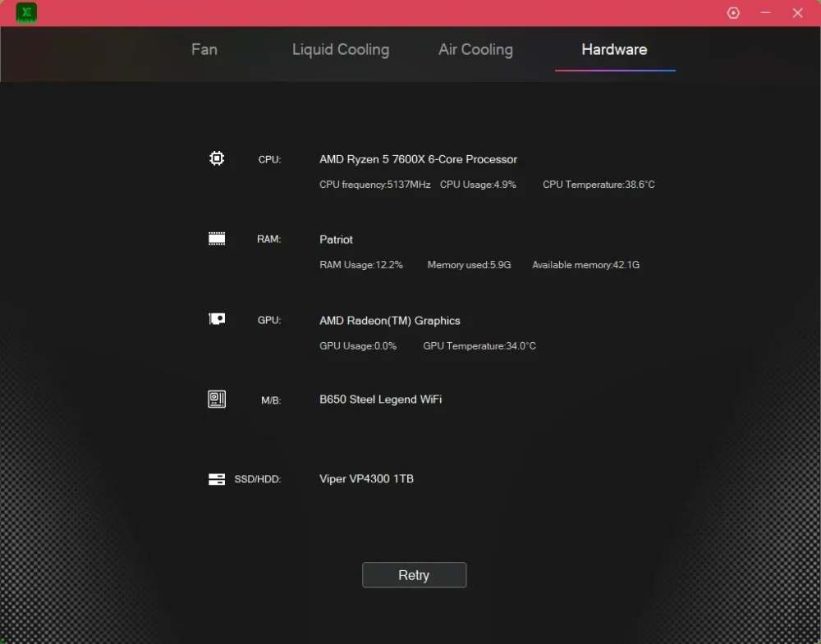
Task: Close the window with X button
Action: click(797, 13)
